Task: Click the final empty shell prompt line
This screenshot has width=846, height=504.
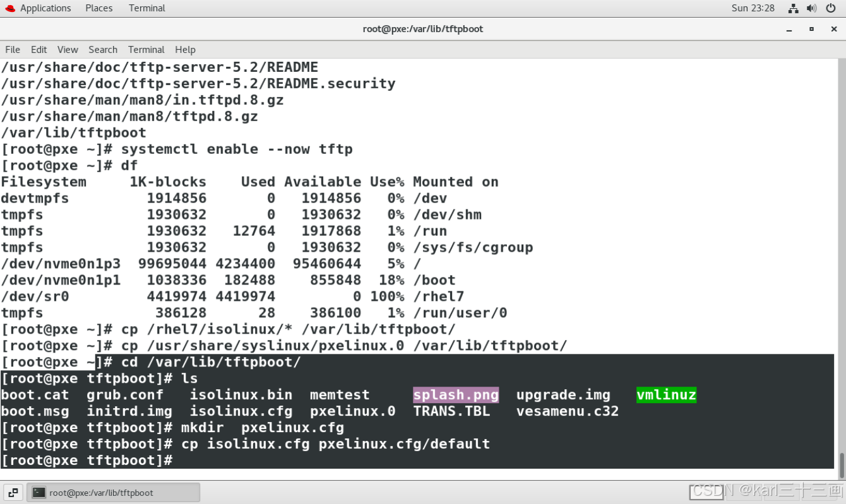Action: [x=86, y=460]
